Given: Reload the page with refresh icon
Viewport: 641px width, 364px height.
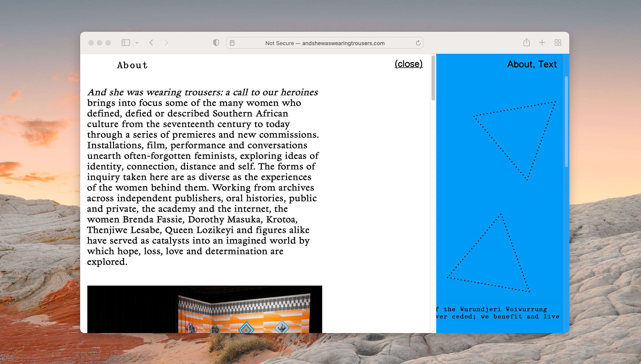Looking at the screenshot, I should click(418, 43).
